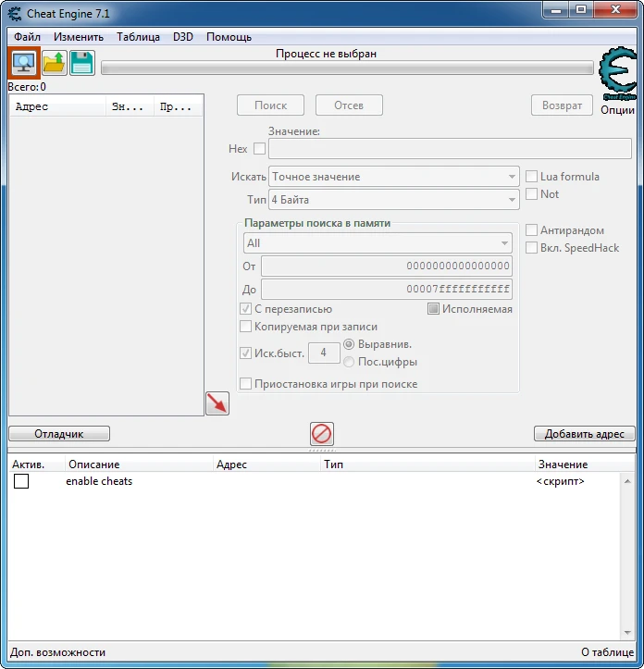Sort by the Значение table column header
The image size is (644, 669).
(585, 465)
